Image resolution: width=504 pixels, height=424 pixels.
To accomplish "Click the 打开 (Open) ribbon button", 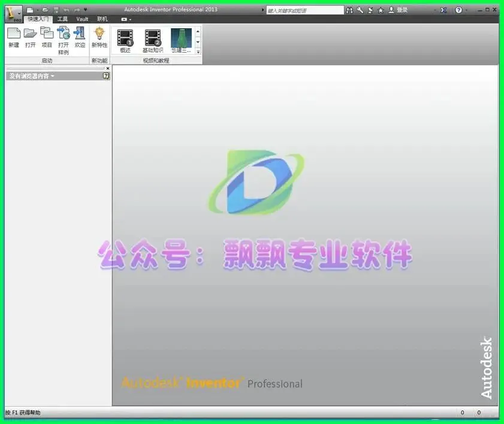I will (x=30, y=38).
